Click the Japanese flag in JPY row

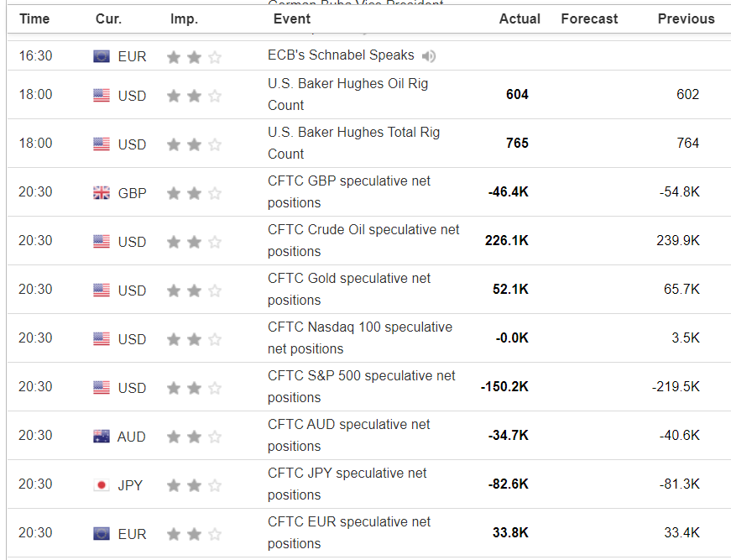coord(102,485)
